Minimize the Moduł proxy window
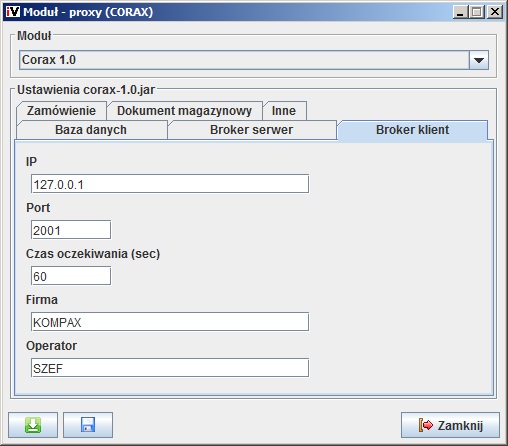 (460, 12)
